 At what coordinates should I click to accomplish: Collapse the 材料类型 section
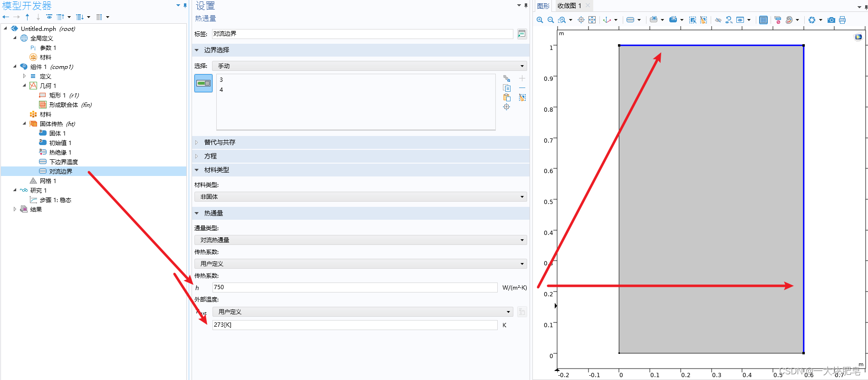(197, 170)
